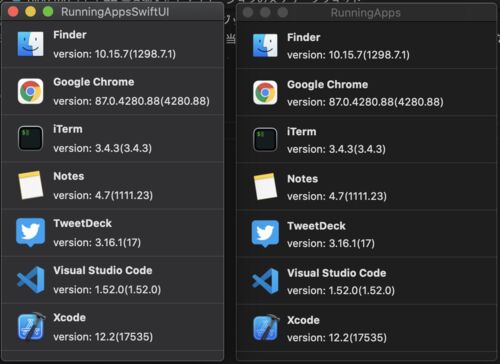Screen dimensions: 500x364
Task: Click version 1.52.0(1.52.0) in RunningApps window
Action: [341, 291]
